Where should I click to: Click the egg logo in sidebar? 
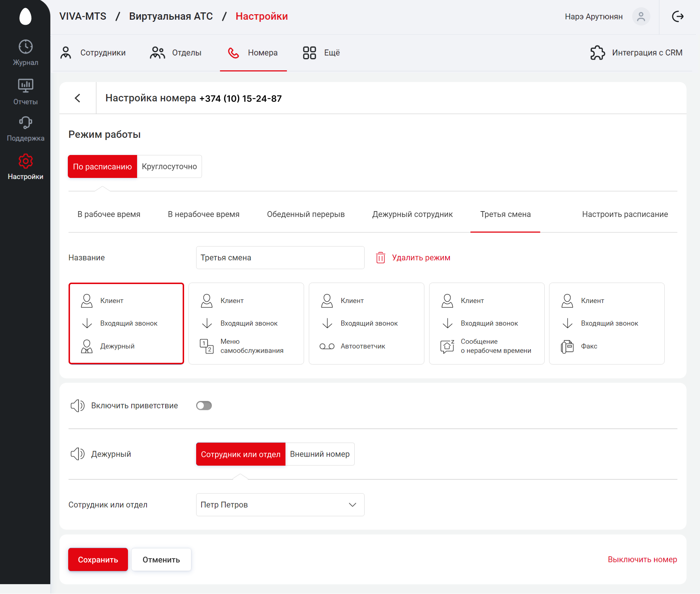(x=26, y=16)
